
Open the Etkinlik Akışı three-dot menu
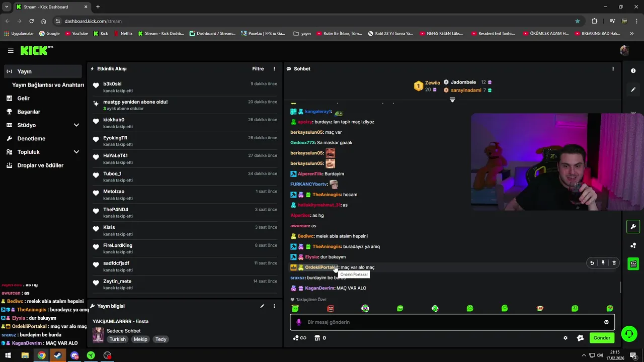(x=274, y=69)
